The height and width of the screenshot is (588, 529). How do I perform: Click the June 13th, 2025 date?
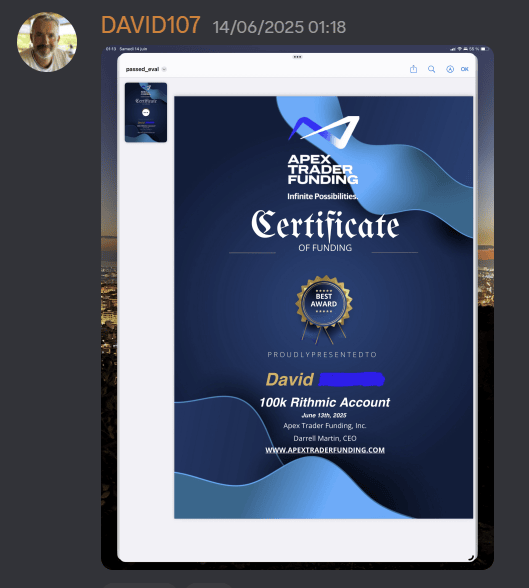point(324,415)
